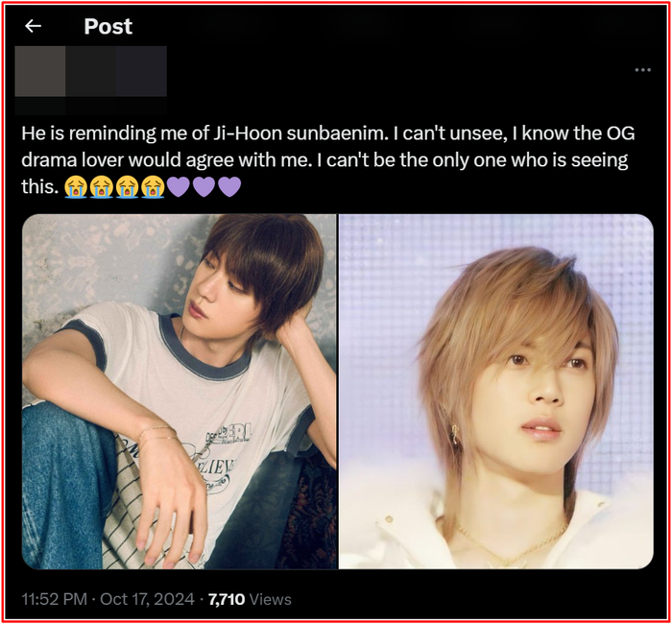Open the right photo with blonde hair

[496, 392]
